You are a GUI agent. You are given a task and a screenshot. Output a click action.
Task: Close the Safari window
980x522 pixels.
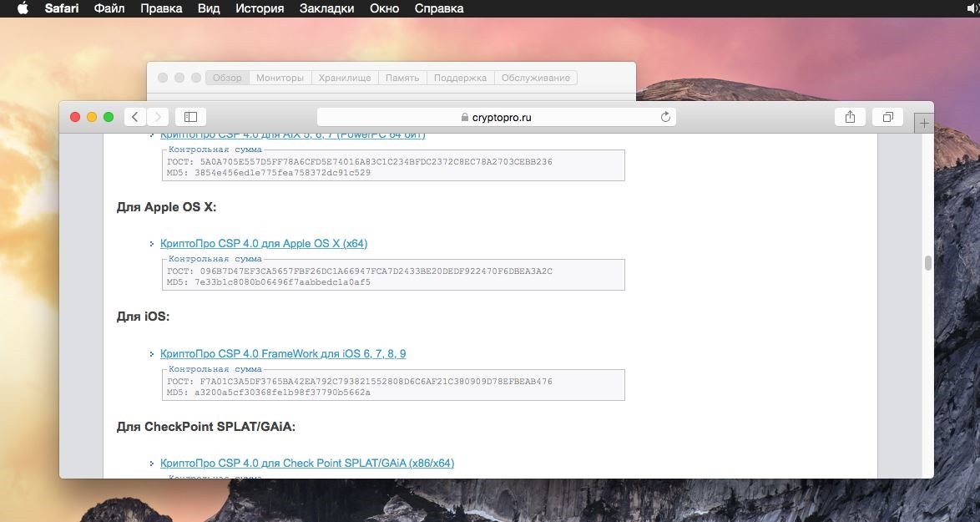click(x=75, y=117)
